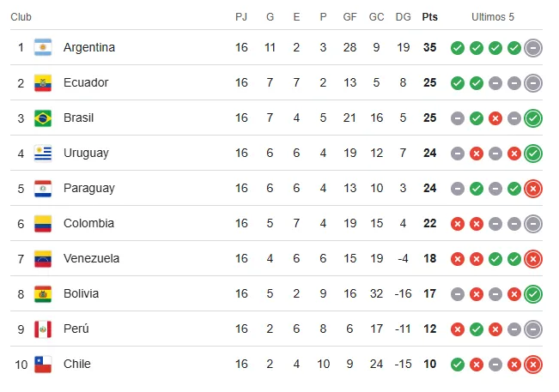Click the Colombia flag icon
This screenshot has height=392, width=559.
pyautogui.click(x=43, y=223)
